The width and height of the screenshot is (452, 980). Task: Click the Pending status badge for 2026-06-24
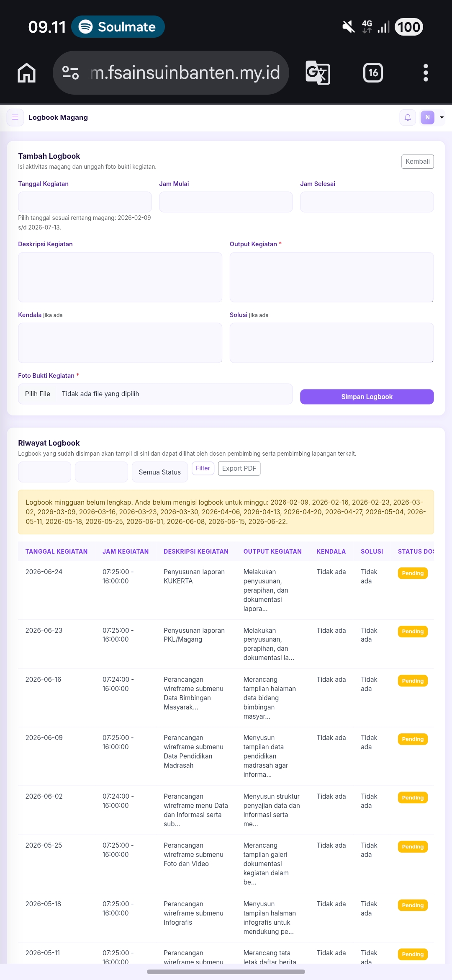[413, 573]
